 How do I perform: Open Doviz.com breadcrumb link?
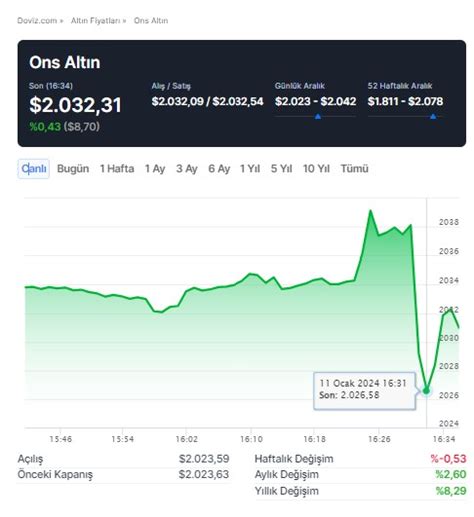tap(37, 21)
